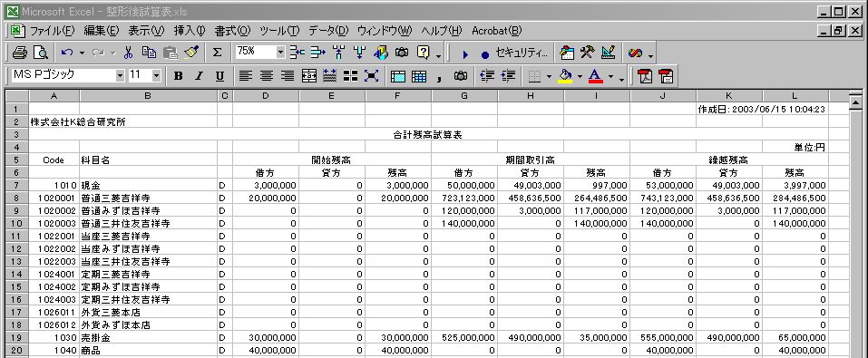The height and width of the screenshot is (358, 868).
Task: Toggle Bold formatting
Action: pyautogui.click(x=179, y=76)
